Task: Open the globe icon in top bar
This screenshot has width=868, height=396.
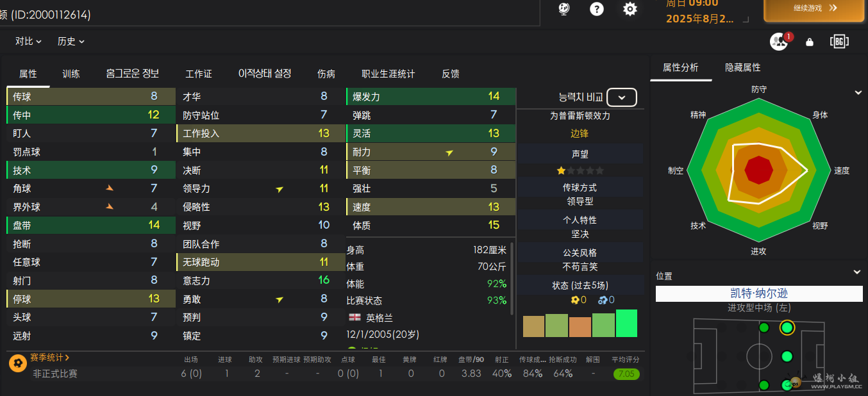Action: click(564, 8)
